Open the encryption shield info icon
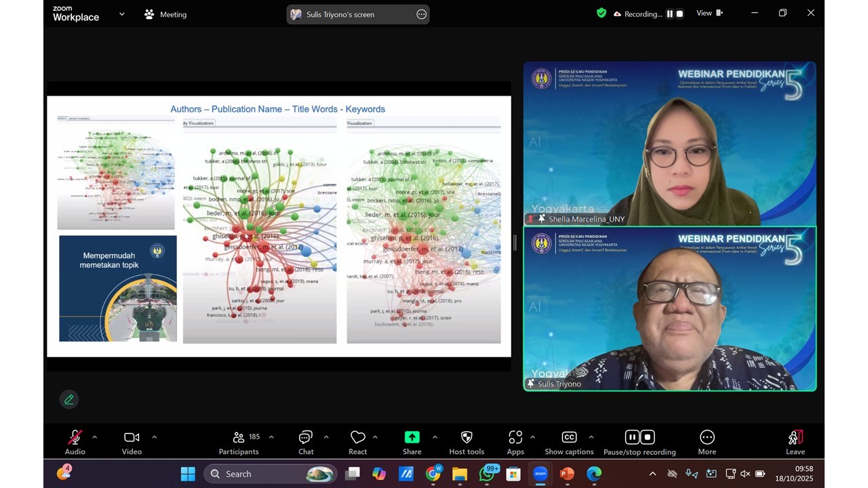Viewport: 868px width, 488px height. click(601, 14)
